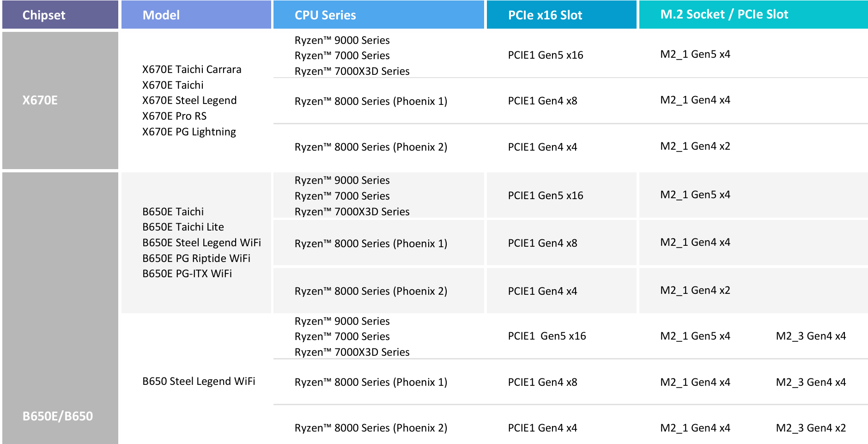This screenshot has width=868, height=444.
Task: Click X670E PG Lightning model name
Action: point(189,132)
